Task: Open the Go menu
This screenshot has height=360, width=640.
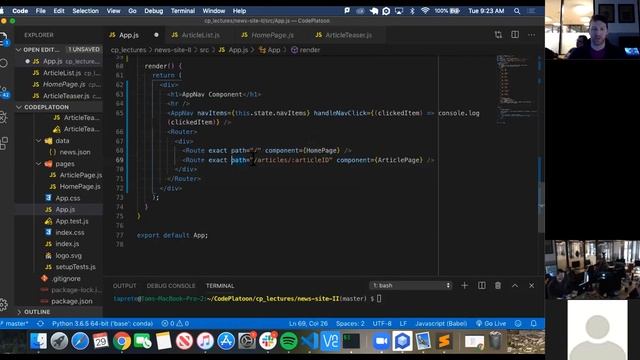Action: (132, 11)
